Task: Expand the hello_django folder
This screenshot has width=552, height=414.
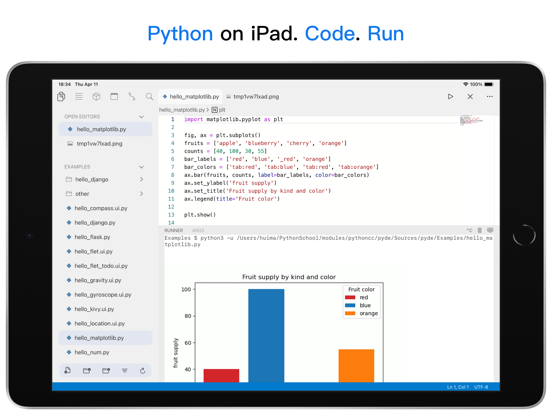Action: coord(141,180)
